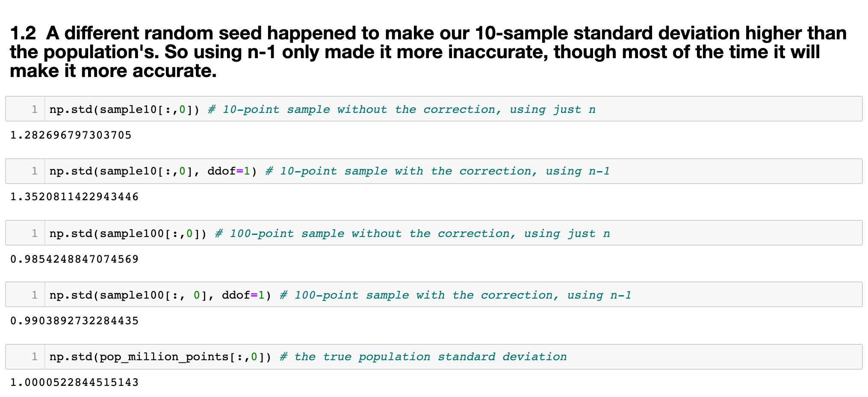Click the output value 1.0000522844515143
Viewport: 868px width, 397px height.
pos(74,383)
